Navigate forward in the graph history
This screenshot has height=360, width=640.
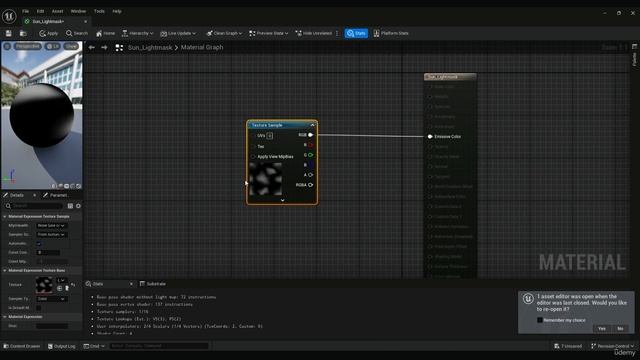(104, 48)
